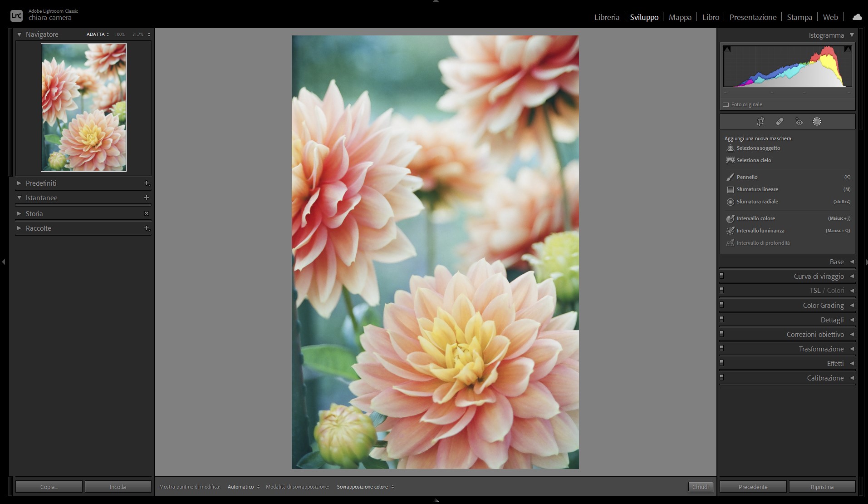Collapse the Istantanee panel
Screen dimensions: 868x504
point(19,198)
